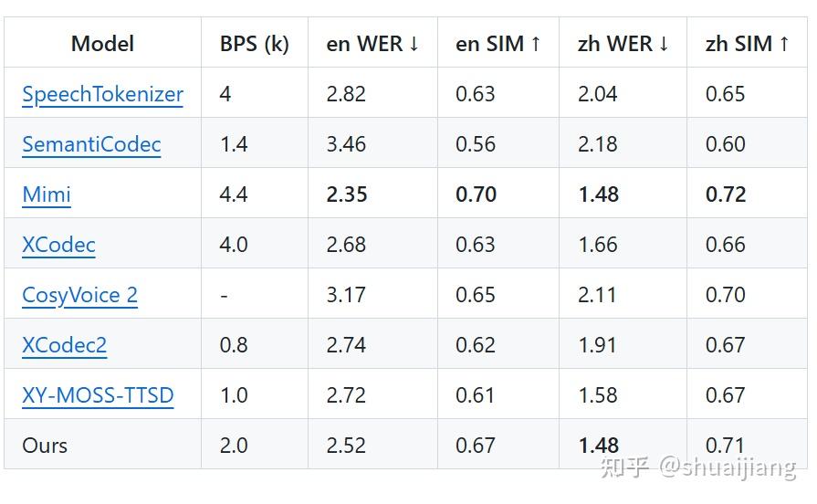
Task: Follow the XCodec link
Action: [58, 245]
